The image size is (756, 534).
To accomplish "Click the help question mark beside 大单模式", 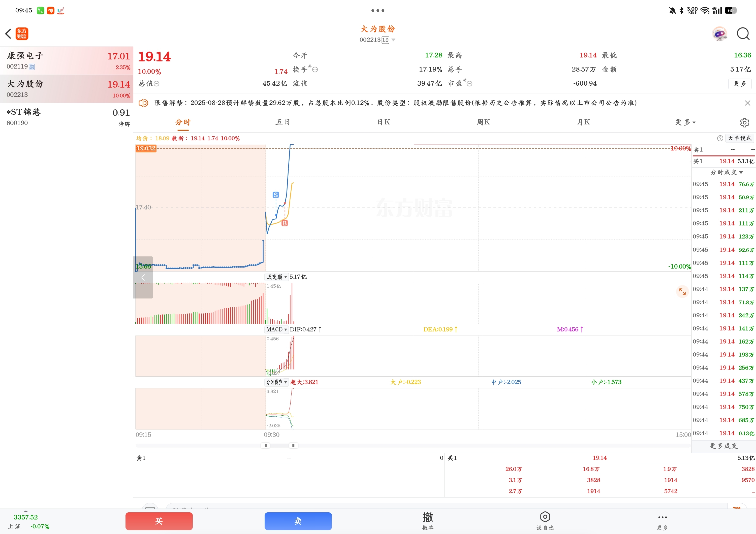I will (x=720, y=138).
